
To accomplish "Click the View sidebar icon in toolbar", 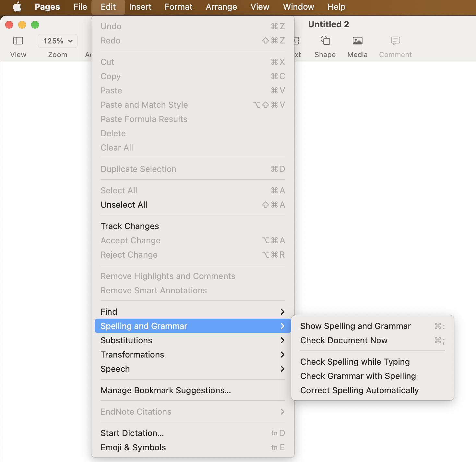I will 18,41.
